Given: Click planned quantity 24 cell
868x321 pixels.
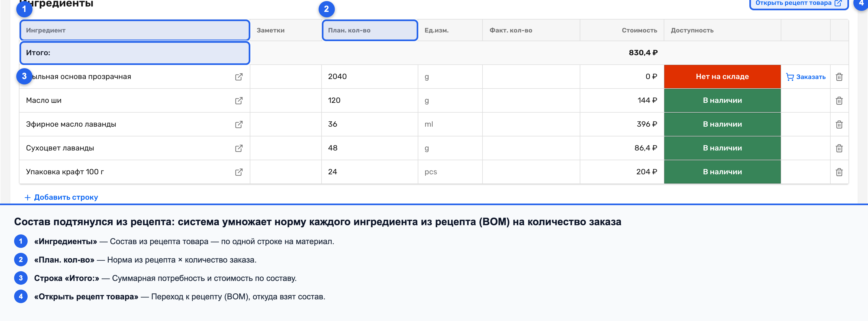Looking at the screenshot, I should [x=370, y=172].
